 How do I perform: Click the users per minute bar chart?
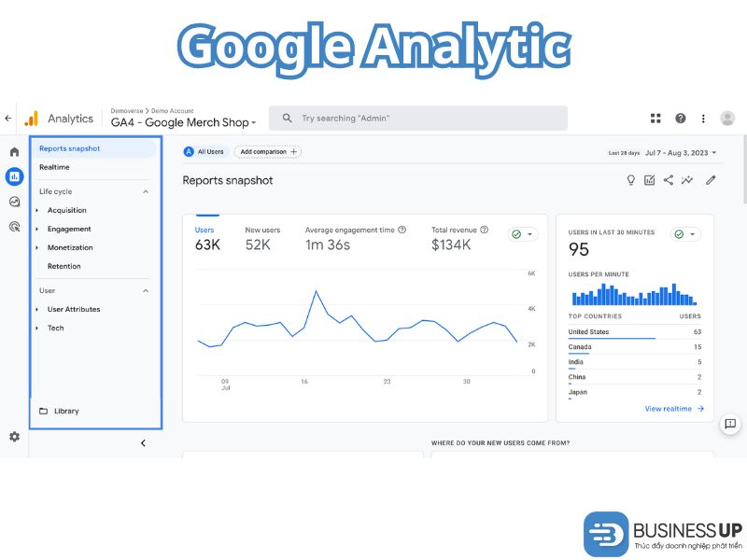634,294
